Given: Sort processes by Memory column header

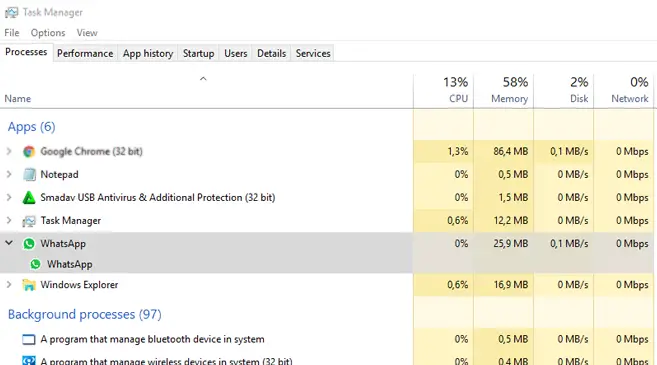Looking at the screenshot, I should [503, 91].
